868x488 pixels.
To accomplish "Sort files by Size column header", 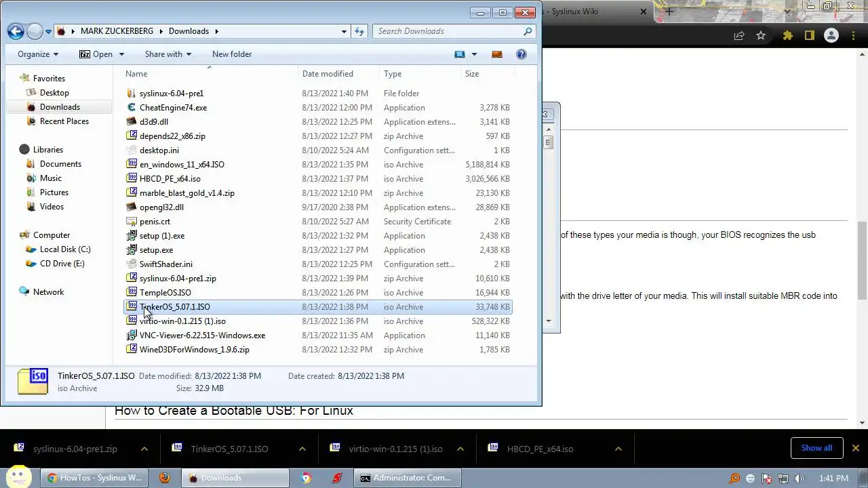I will (x=488, y=74).
